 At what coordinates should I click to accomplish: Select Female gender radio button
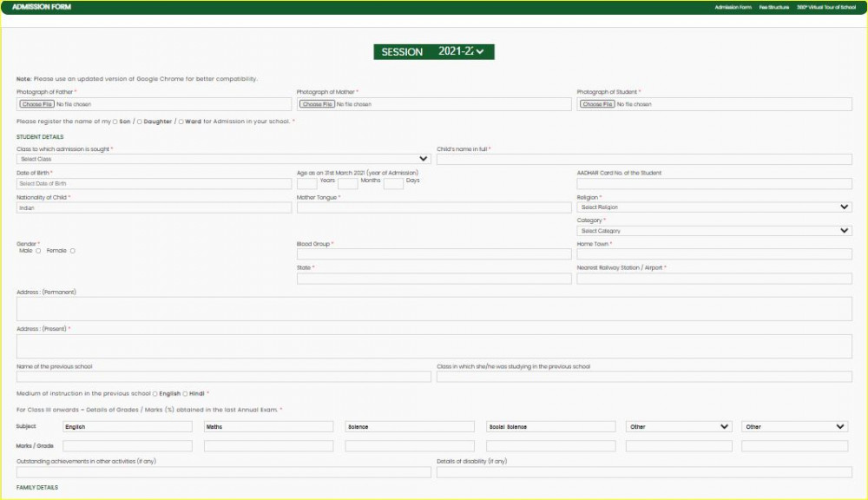coord(72,251)
